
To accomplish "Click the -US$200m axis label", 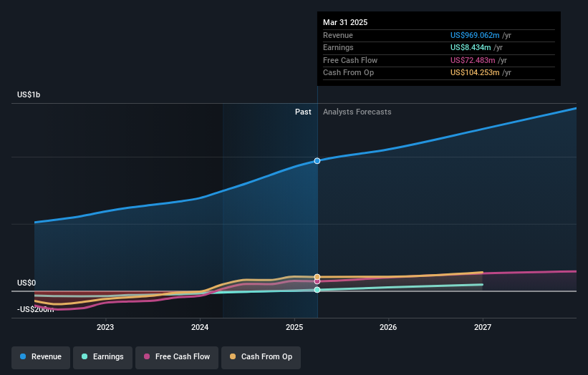I will pos(36,309).
